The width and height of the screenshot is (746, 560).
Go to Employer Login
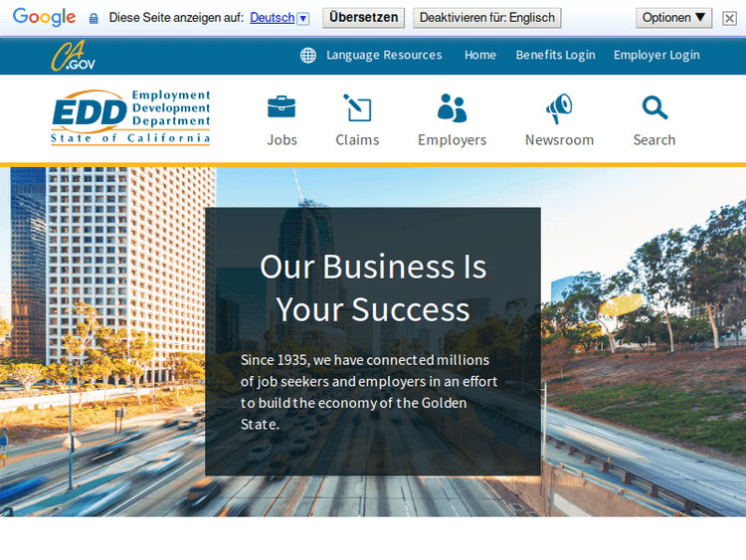656,55
